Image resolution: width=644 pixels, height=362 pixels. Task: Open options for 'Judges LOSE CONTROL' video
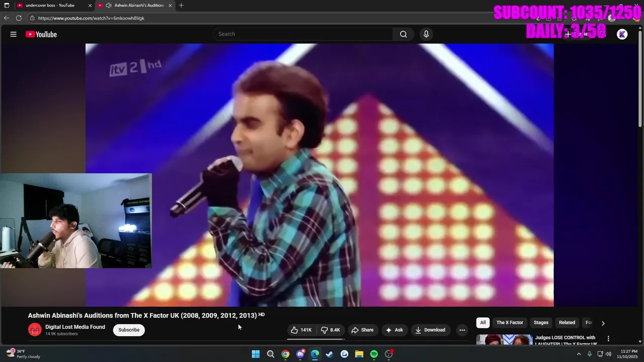608,338
